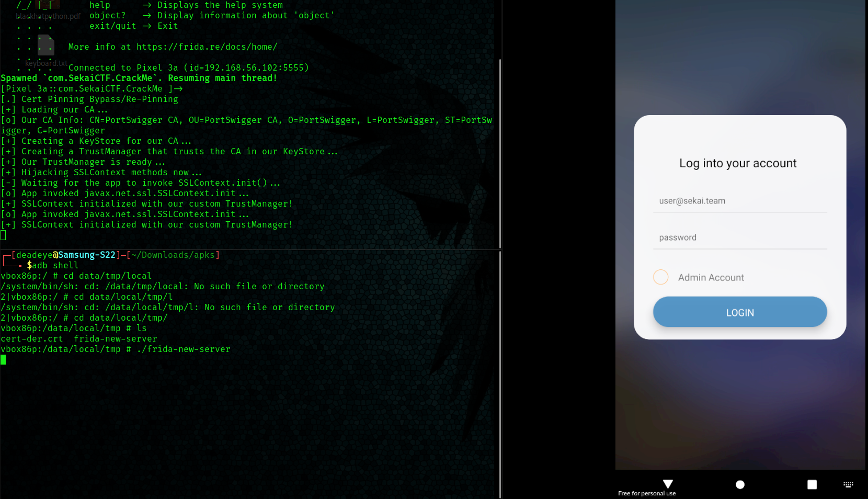
Task: Open Android recent apps with square button
Action: click(812, 484)
